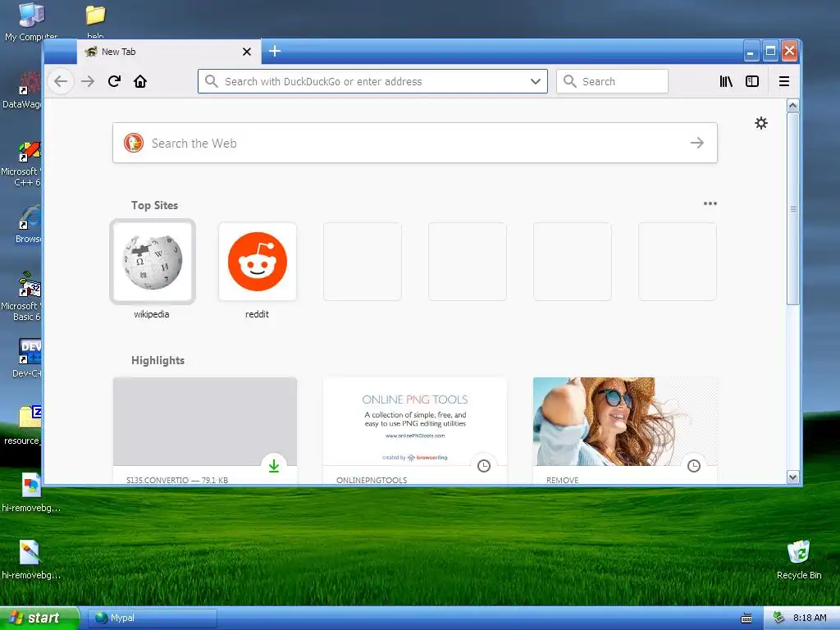
Task: Open the S135.CONVERTIO download highlight
Action: click(x=205, y=431)
